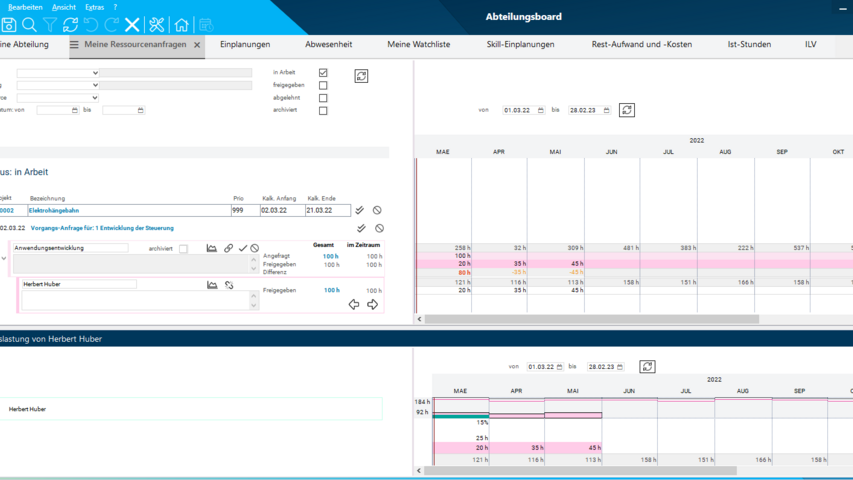Enable the 'freigegeben' status checkbox

coord(323,86)
